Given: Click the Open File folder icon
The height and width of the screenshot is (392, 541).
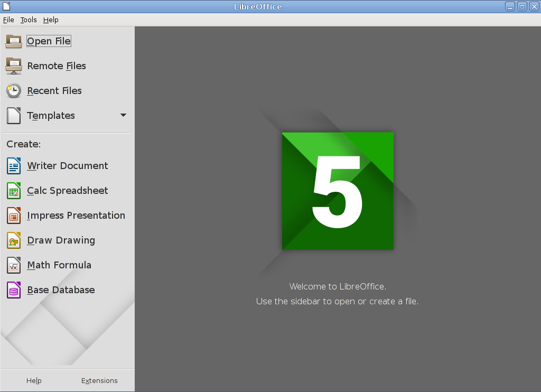Looking at the screenshot, I should tap(14, 41).
